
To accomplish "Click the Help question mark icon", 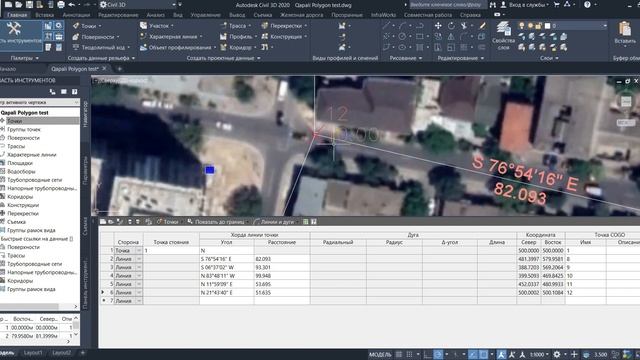I will pos(587,4).
